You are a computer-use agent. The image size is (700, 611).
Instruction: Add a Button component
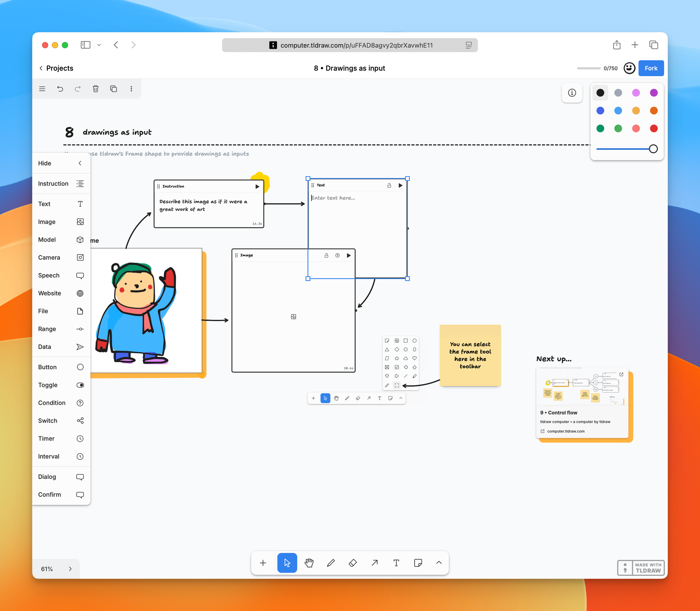[61, 367]
